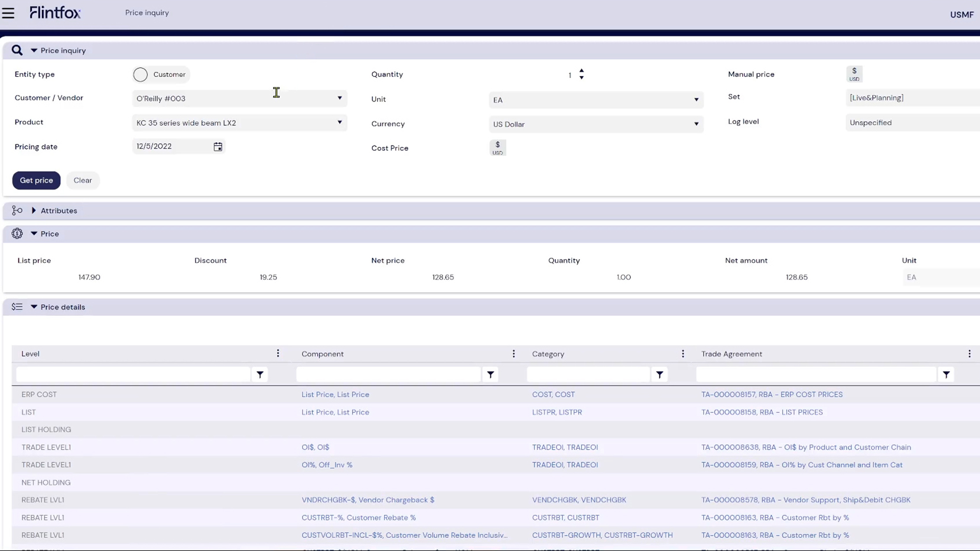980x551 pixels.
Task: Click the Flintfox logo
Action: point(55,13)
